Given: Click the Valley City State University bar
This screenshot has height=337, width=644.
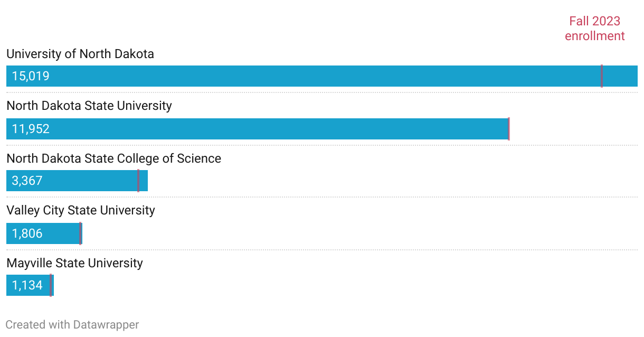Looking at the screenshot, I should 58,233.
